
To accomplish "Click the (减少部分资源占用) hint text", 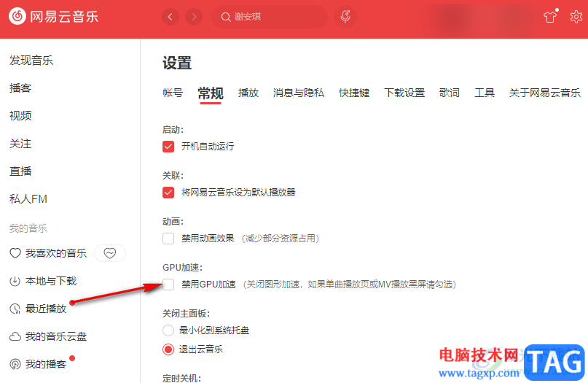I will point(281,239).
